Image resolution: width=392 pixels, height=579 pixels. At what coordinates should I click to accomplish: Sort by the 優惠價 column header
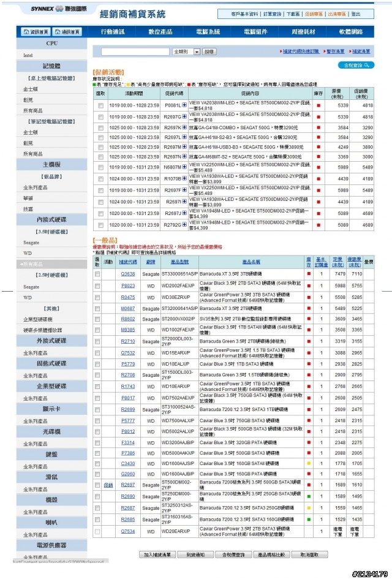pyautogui.click(x=355, y=262)
